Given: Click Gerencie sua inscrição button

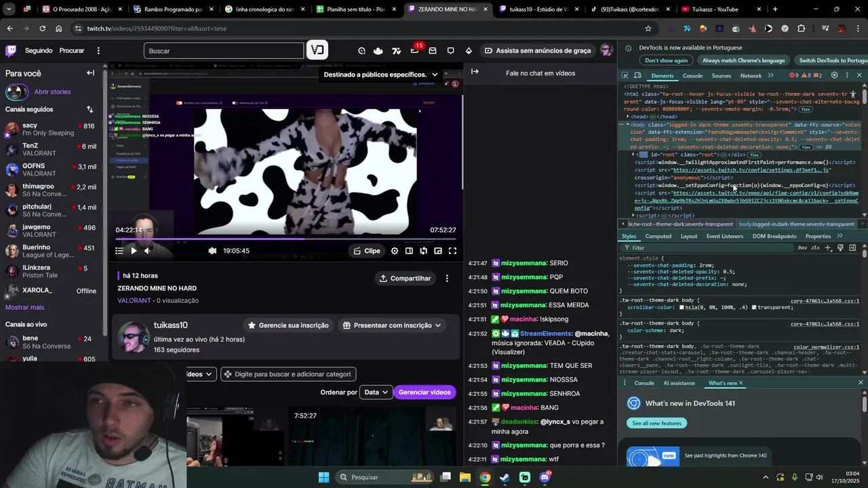Looking at the screenshot, I should (x=287, y=325).
